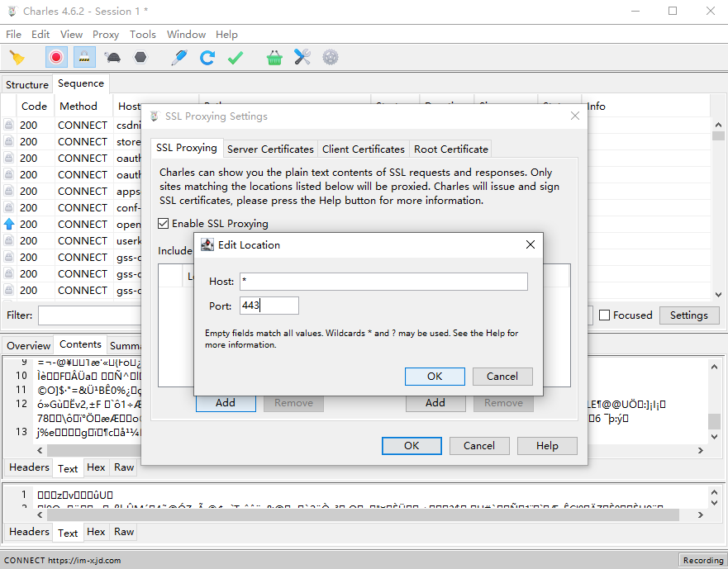Viewport: 728px width, 569px height.
Task: Select the Sequence tab
Action: tap(81, 83)
